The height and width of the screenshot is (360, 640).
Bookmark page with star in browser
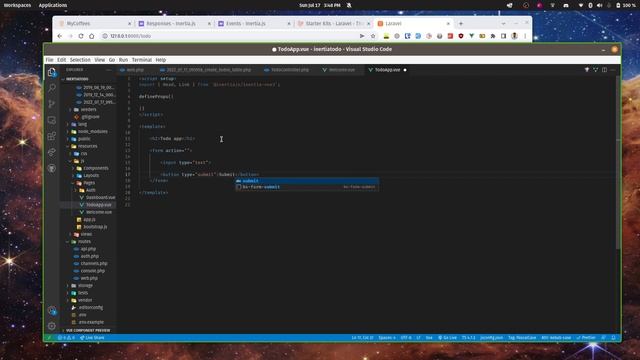click(x=373, y=36)
